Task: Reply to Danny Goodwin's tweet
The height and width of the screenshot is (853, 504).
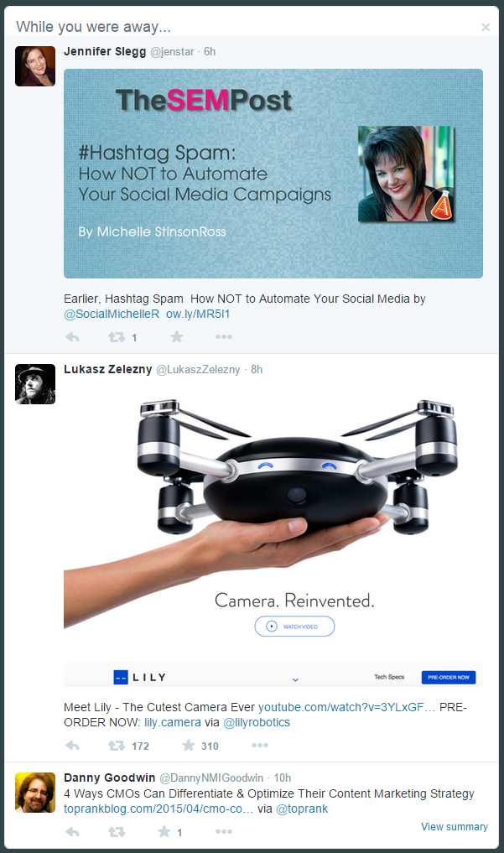Action: 72,832
